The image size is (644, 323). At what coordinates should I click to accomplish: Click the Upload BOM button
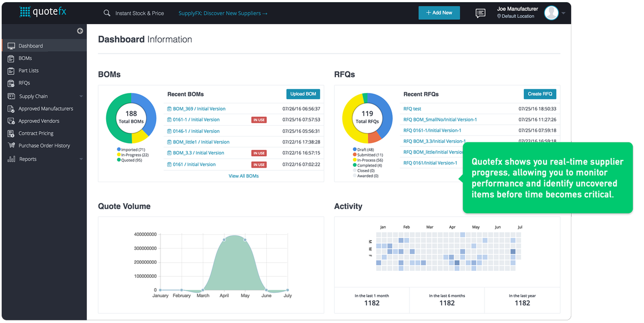[303, 94]
